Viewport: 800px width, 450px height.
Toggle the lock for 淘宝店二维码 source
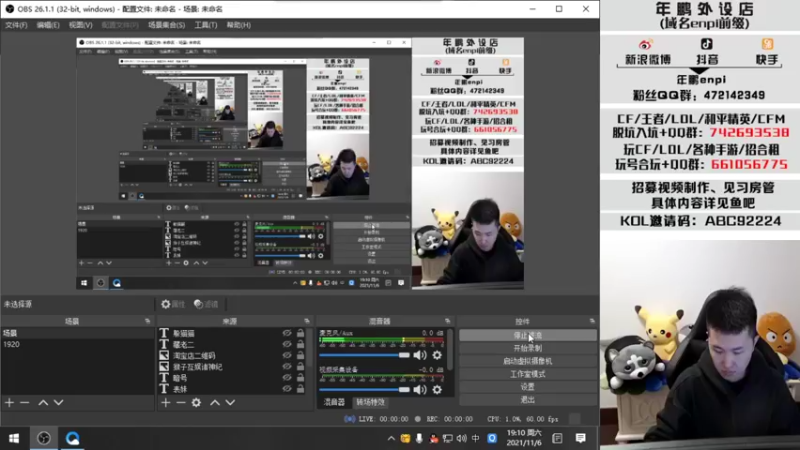pyautogui.click(x=301, y=355)
